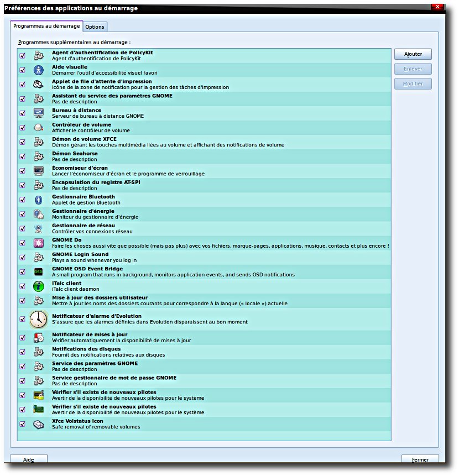Click the printer icon for Applet de file d'attente d'impression
This screenshot has height=476, width=459.
[x=39, y=85]
